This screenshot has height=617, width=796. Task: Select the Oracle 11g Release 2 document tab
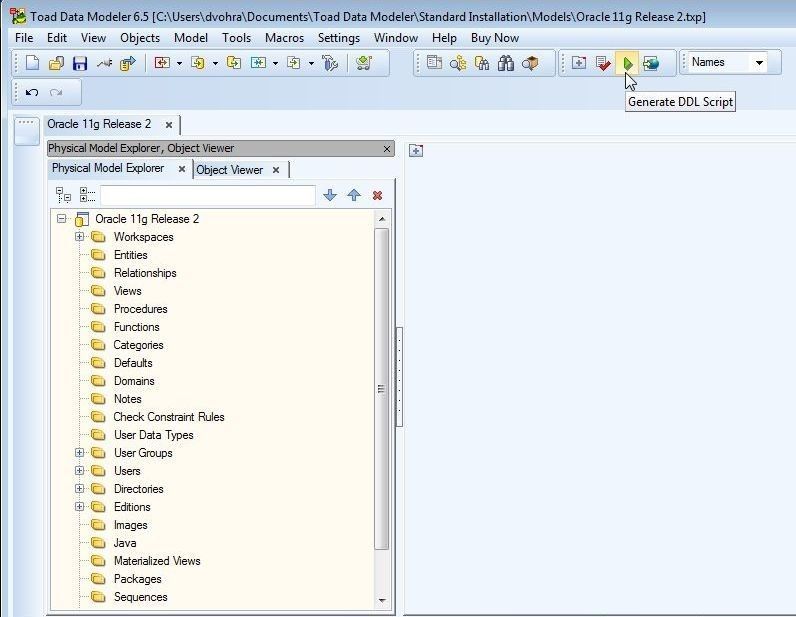coord(99,124)
